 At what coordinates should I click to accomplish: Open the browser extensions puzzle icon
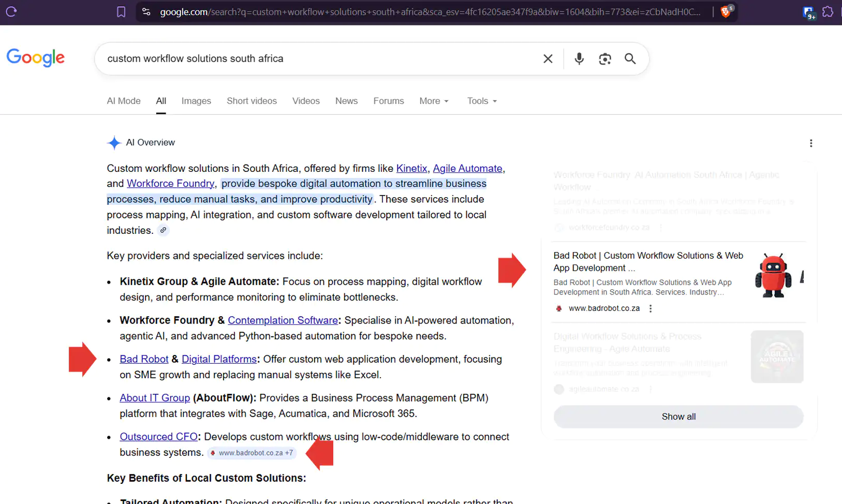828,11
